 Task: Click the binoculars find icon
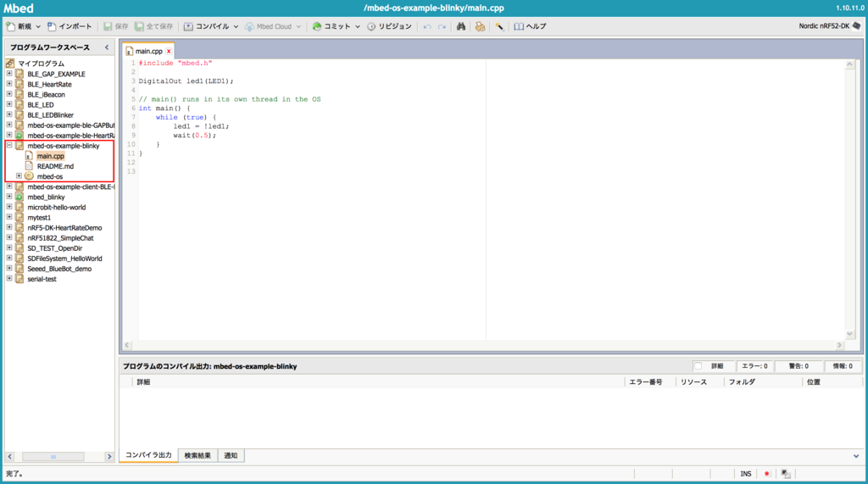[460, 26]
